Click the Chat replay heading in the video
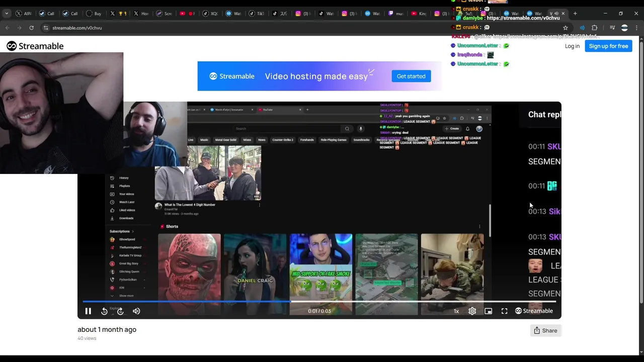 (544, 115)
